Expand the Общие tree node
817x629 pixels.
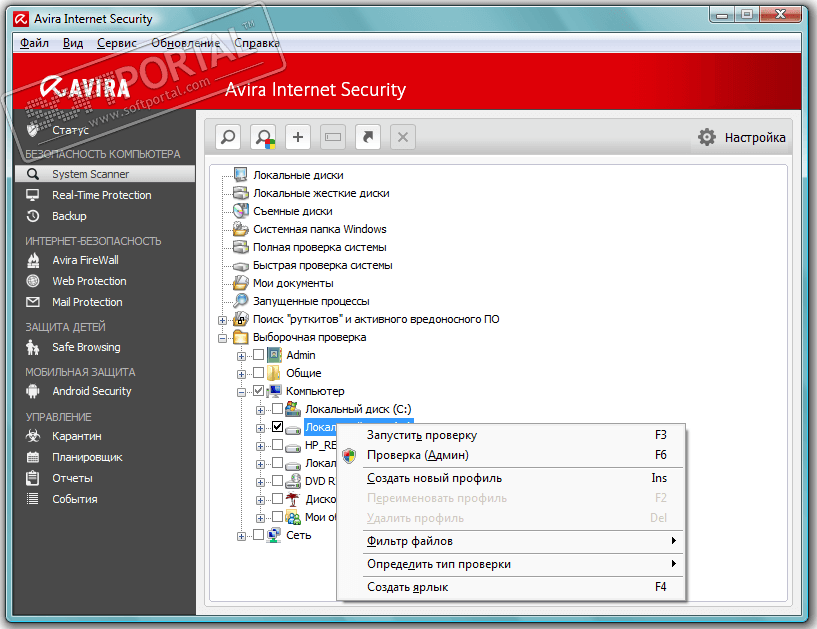(241, 374)
